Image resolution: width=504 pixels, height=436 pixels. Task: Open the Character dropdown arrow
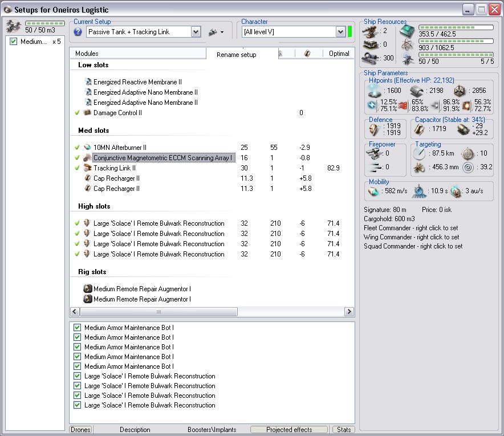pos(340,32)
